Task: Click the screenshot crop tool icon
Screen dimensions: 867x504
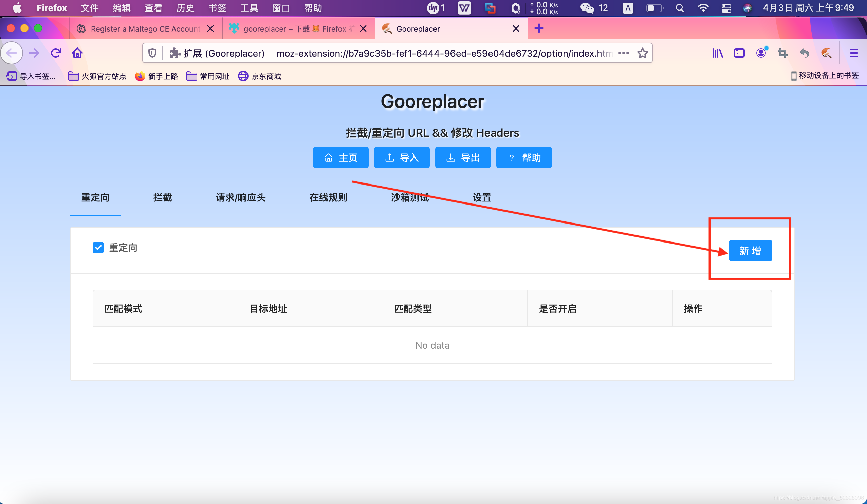Action: point(783,53)
